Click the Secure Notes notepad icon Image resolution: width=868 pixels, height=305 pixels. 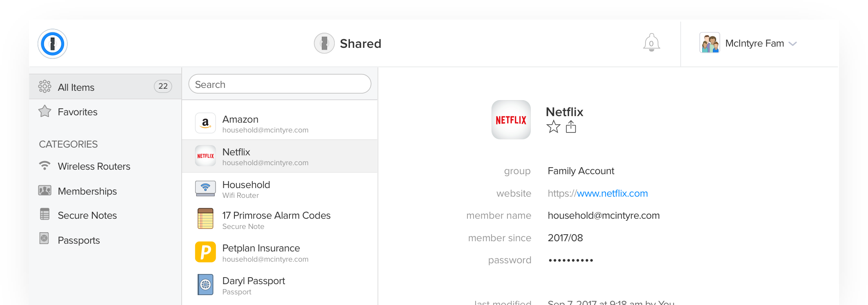pos(45,214)
